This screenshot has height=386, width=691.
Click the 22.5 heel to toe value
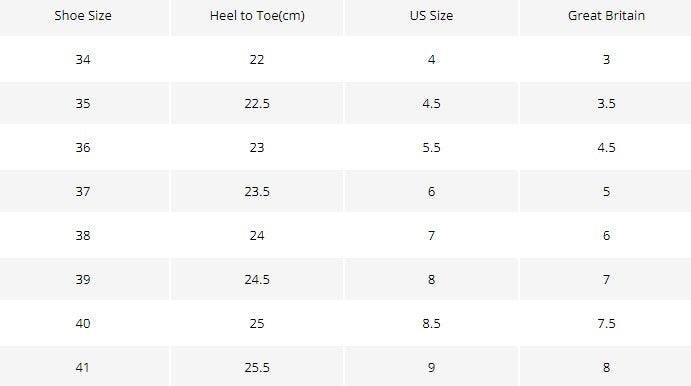(257, 104)
